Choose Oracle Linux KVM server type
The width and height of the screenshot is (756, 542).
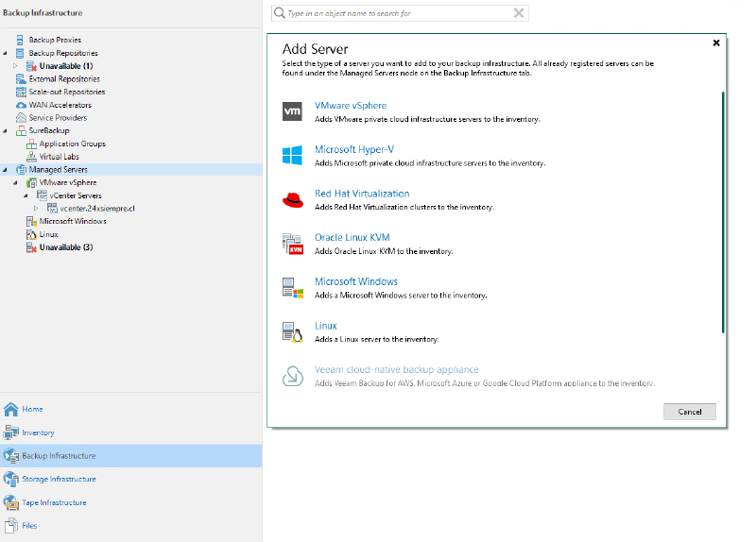click(x=352, y=238)
